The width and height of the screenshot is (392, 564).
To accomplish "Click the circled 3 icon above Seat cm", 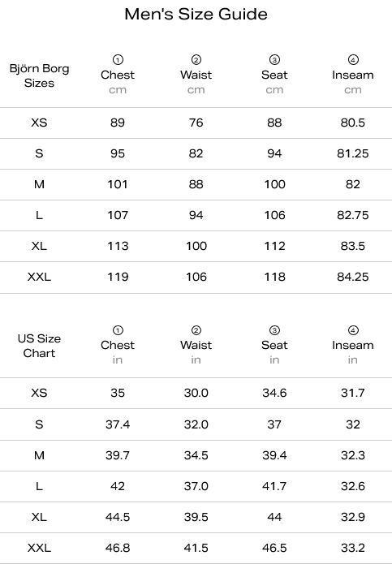I will (274, 60).
